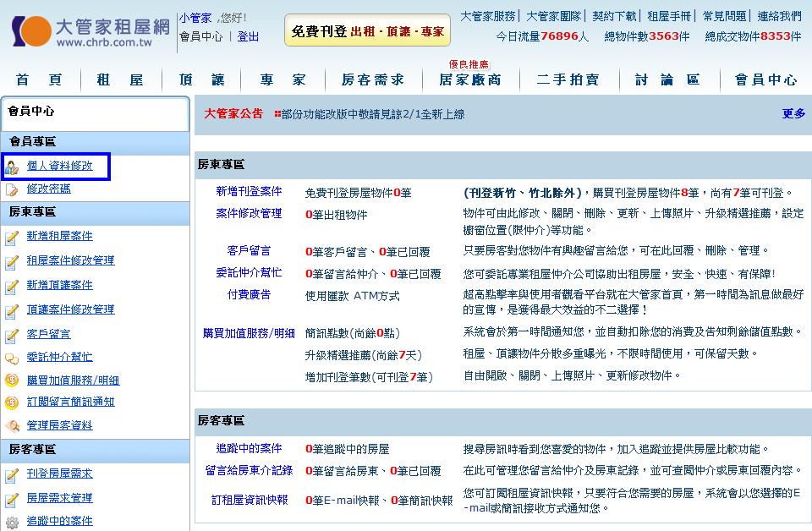
Task: Click the 簡訊點數(尚餘0點) text
Action: click(352, 333)
